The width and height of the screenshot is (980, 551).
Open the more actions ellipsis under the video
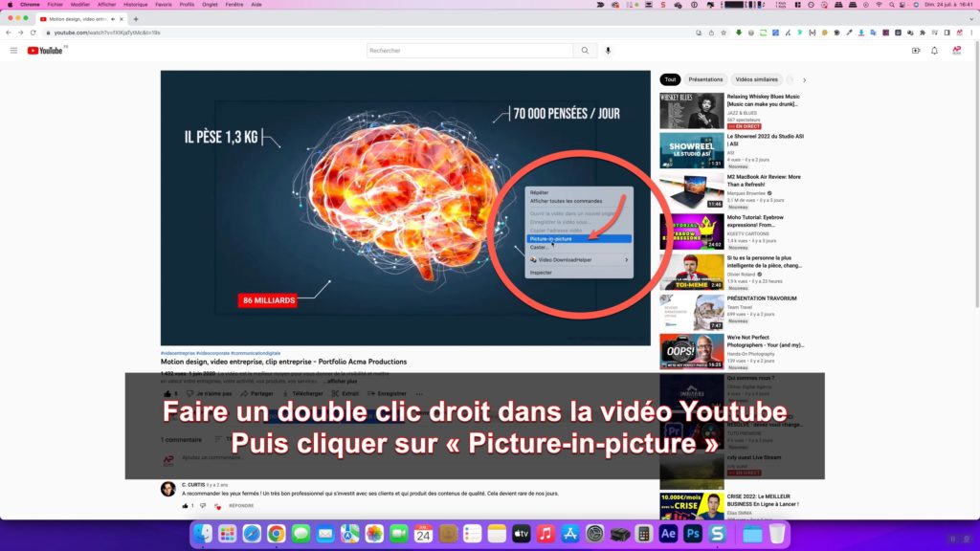[x=419, y=393]
